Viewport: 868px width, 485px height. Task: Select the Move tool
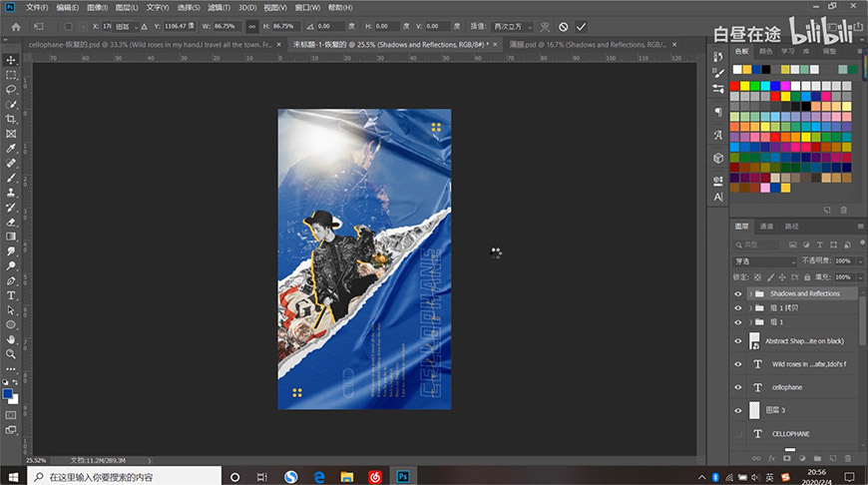coord(11,60)
